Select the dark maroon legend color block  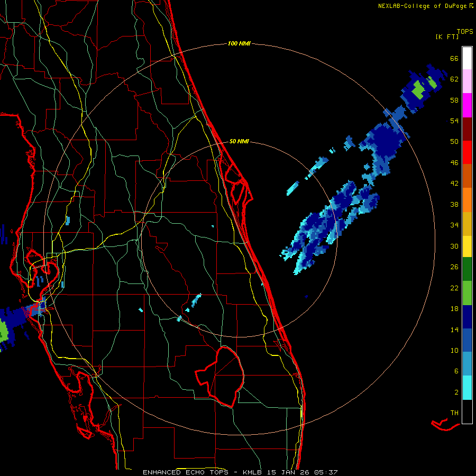(467, 130)
